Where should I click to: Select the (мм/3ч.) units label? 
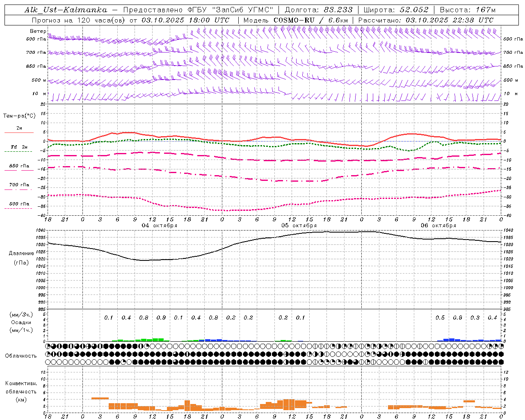point(21,315)
